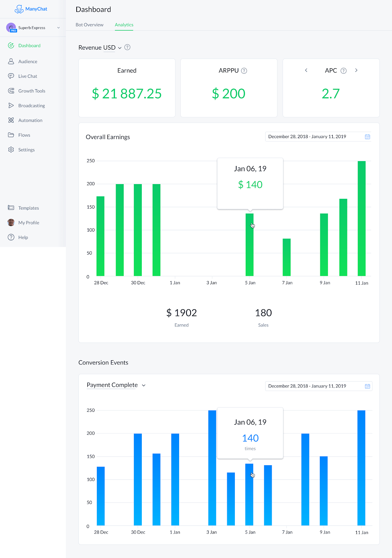
Task: Expand the Revenue USD currency dropdown
Action: click(120, 48)
